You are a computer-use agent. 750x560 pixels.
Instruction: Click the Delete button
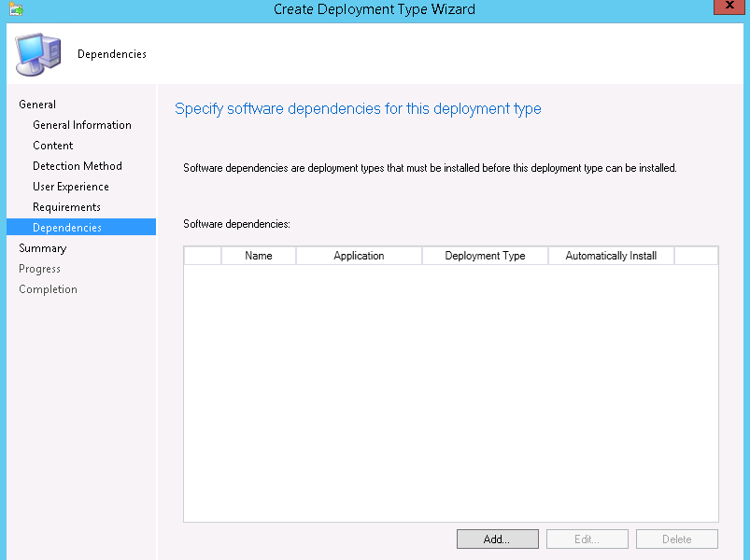pyautogui.click(x=677, y=539)
